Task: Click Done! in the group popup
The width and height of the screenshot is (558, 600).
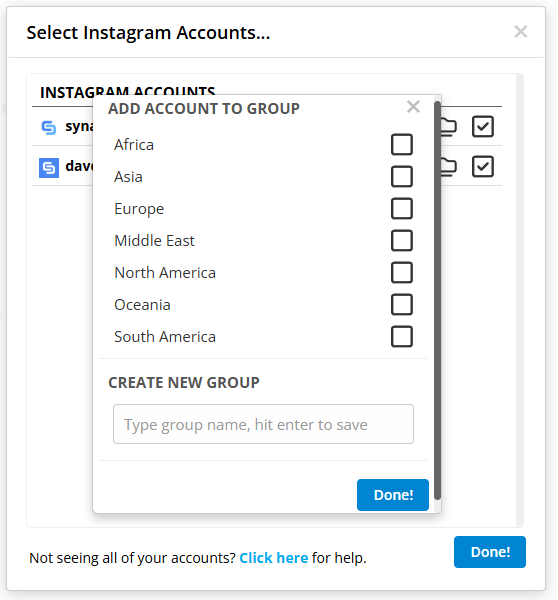Action: pyautogui.click(x=393, y=495)
